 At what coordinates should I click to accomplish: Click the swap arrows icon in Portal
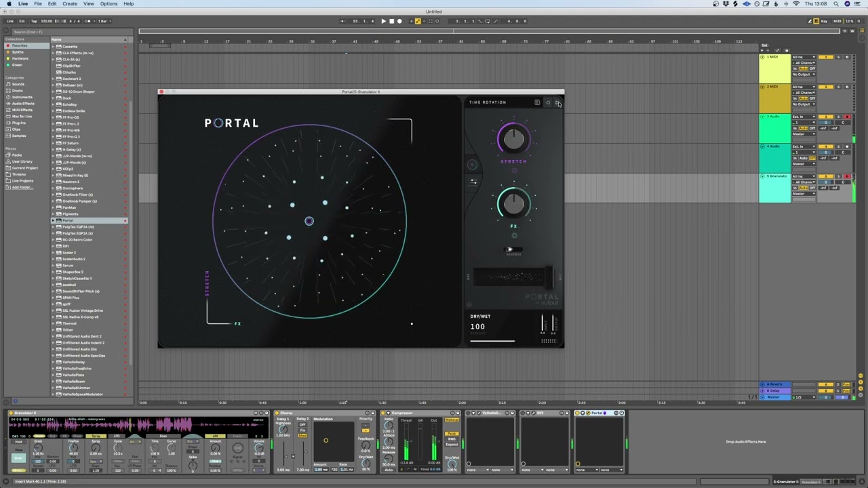click(x=473, y=182)
